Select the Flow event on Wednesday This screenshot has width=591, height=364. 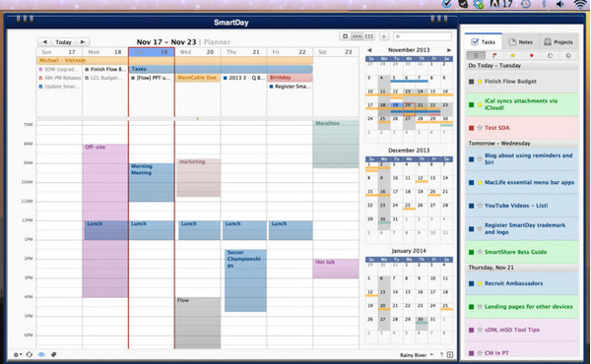[198, 323]
